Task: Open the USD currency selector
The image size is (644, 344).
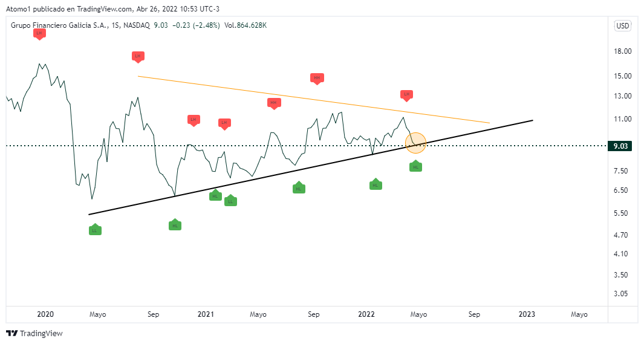Action: (622, 26)
